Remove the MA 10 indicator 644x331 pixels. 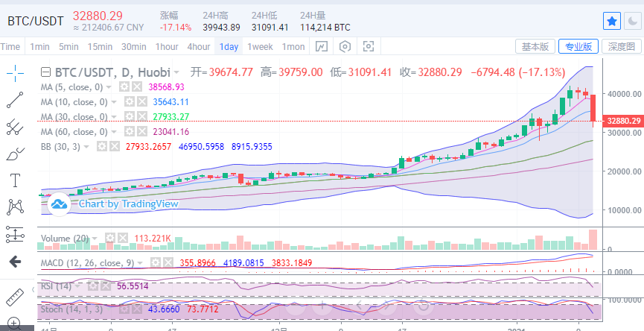(x=141, y=101)
